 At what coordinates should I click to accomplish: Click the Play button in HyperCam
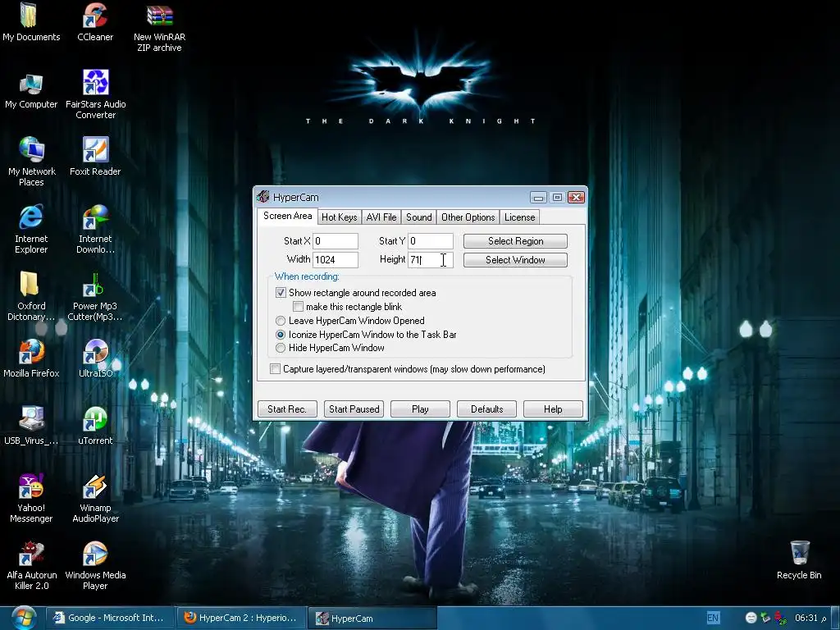[421, 409]
